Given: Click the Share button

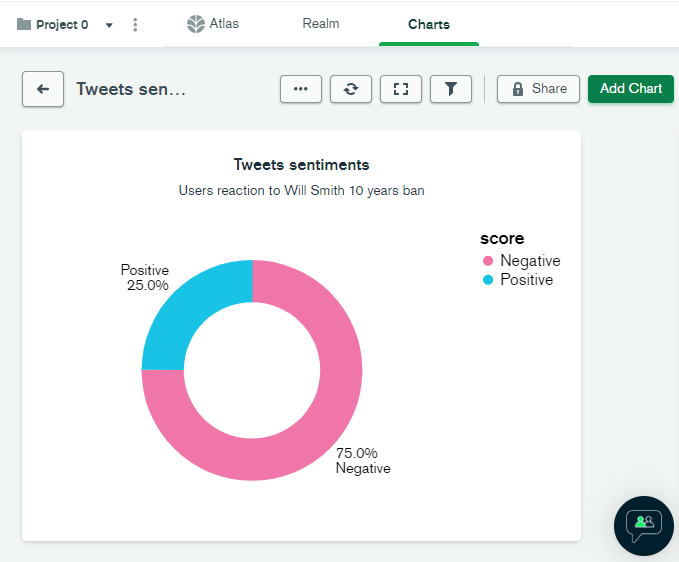Looking at the screenshot, I should tap(538, 89).
